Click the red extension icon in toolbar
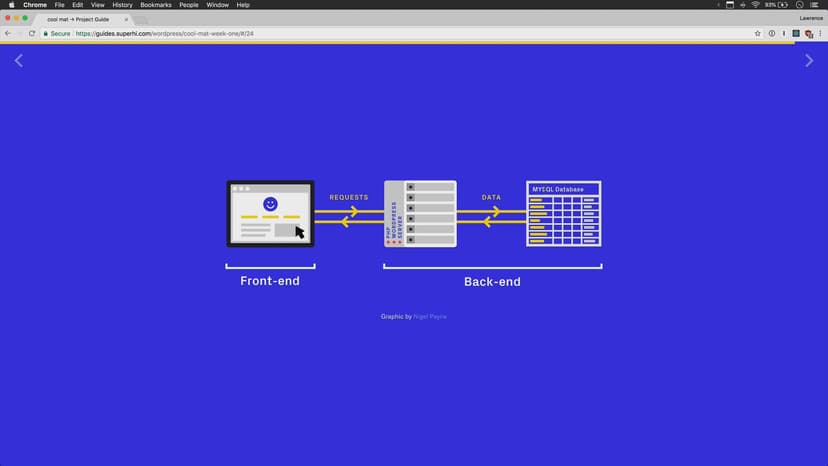 tap(808, 33)
